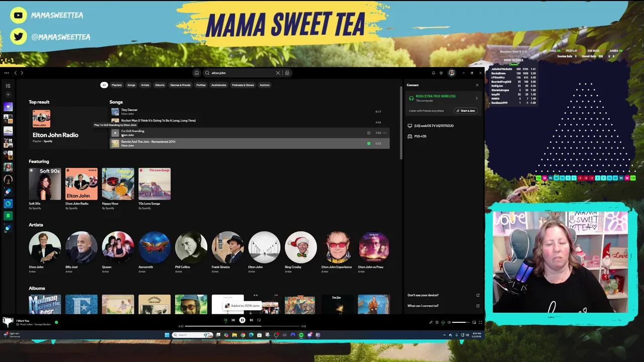Open the play queue icon
Screen dimensions: 644x362
[x=437, y=322]
